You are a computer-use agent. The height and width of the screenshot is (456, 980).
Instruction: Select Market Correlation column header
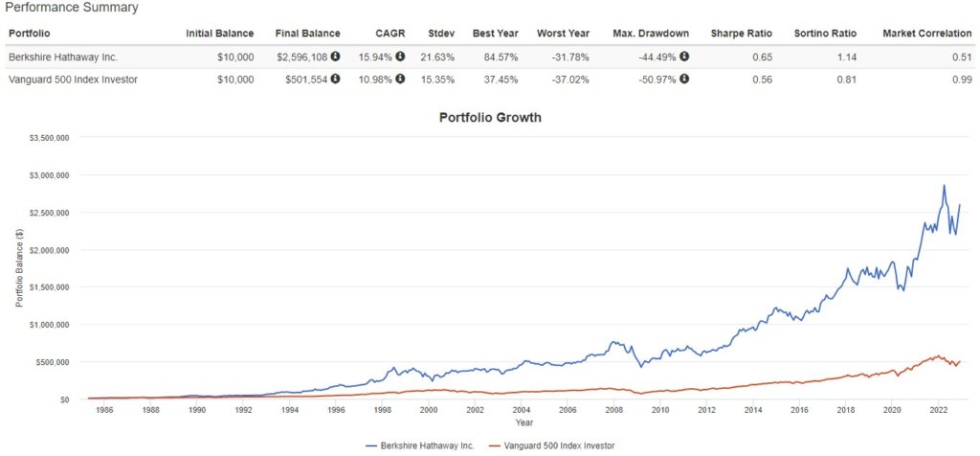[x=929, y=34]
